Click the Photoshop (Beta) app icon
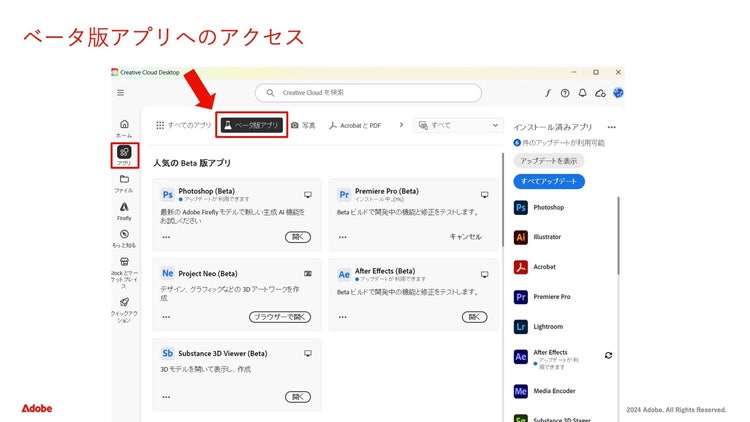The image size is (750, 422). tap(167, 195)
